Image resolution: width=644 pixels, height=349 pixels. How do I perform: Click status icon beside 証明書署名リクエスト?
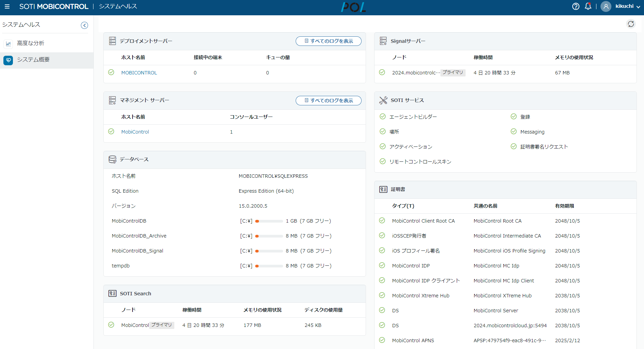[514, 146]
